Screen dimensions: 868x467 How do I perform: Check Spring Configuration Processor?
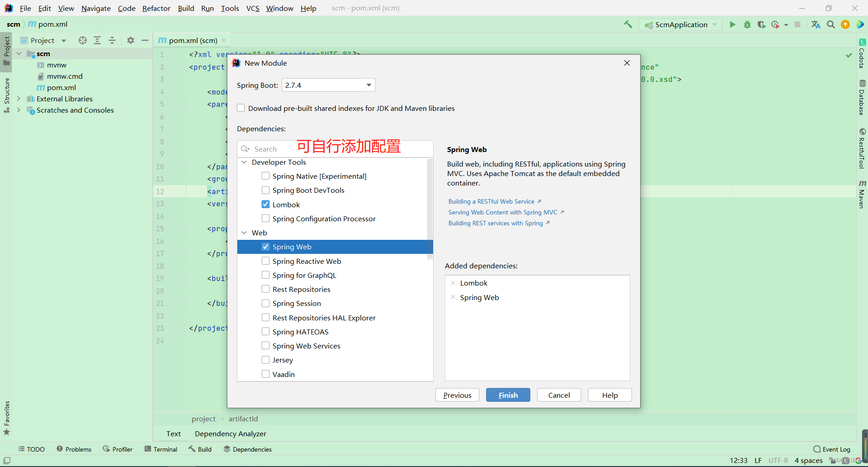[265, 219]
